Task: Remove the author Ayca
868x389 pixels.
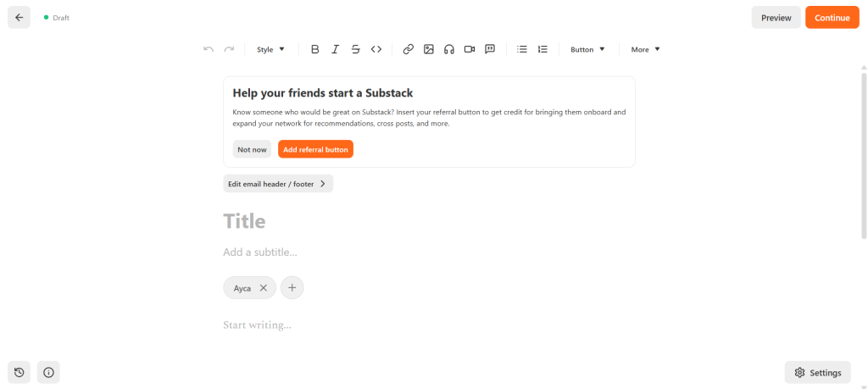Action: (x=264, y=288)
